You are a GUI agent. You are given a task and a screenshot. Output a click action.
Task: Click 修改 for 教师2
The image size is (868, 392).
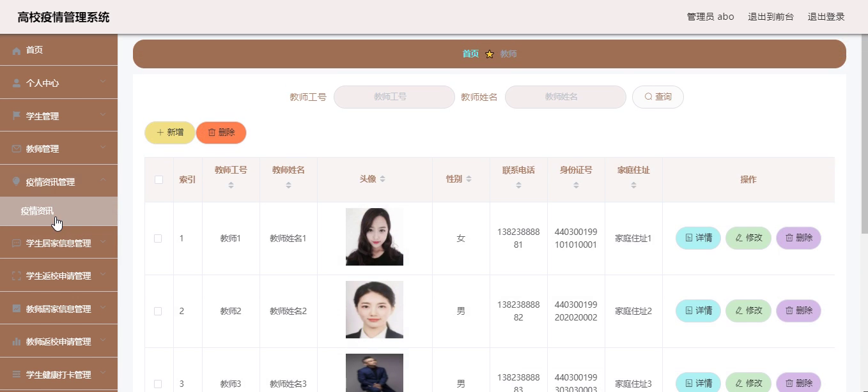pos(748,311)
